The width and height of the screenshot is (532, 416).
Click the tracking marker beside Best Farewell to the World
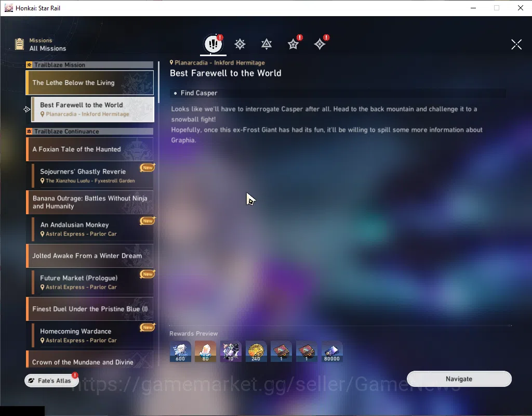27,109
